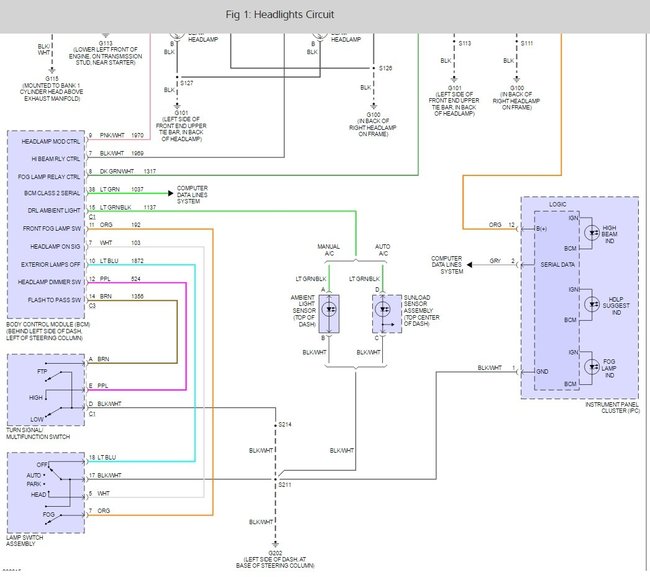Click the S111 splice label
The width and height of the screenshot is (650, 577).
[527, 43]
